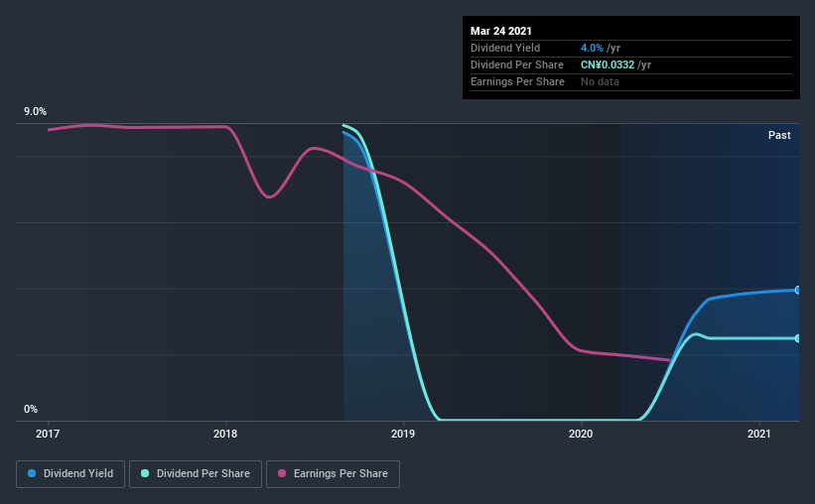
Task: Click the 4.0% dividend yield value in tooltip
Action: (x=592, y=48)
